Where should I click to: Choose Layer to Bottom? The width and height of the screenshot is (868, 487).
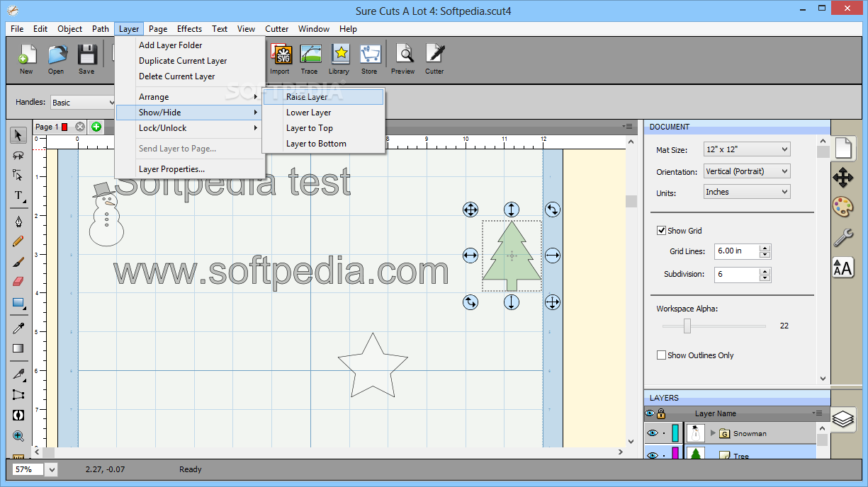[323, 144]
